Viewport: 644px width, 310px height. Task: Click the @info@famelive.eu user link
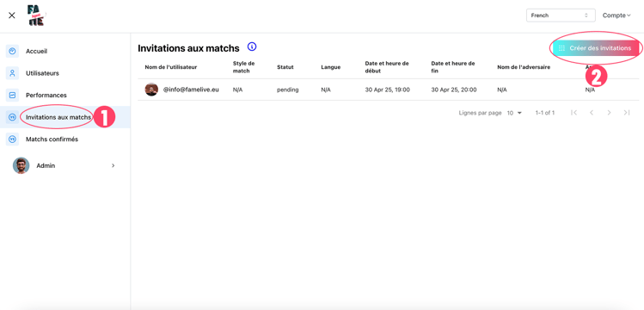pos(191,90)
